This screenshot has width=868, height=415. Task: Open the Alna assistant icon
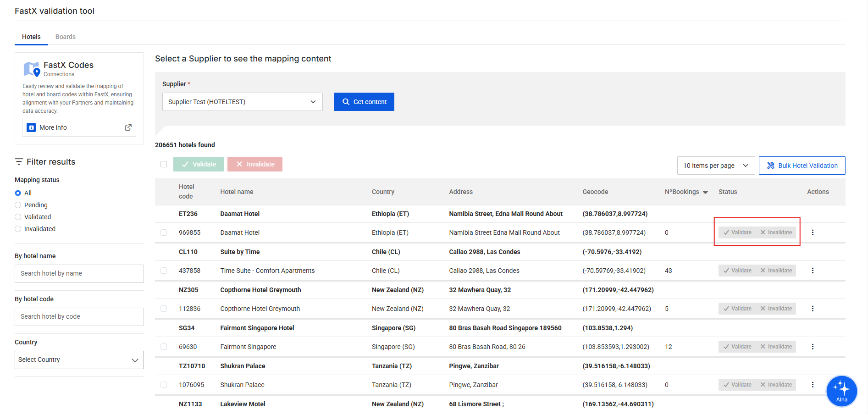pyautogui.click(x=841, y=391)
